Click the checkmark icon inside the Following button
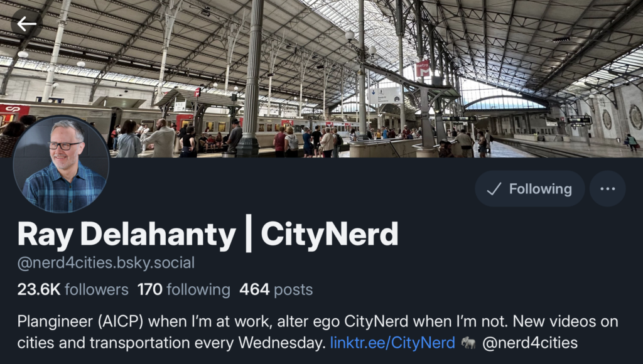The height and width of the screenshot is (364, 643). [494, 188]
